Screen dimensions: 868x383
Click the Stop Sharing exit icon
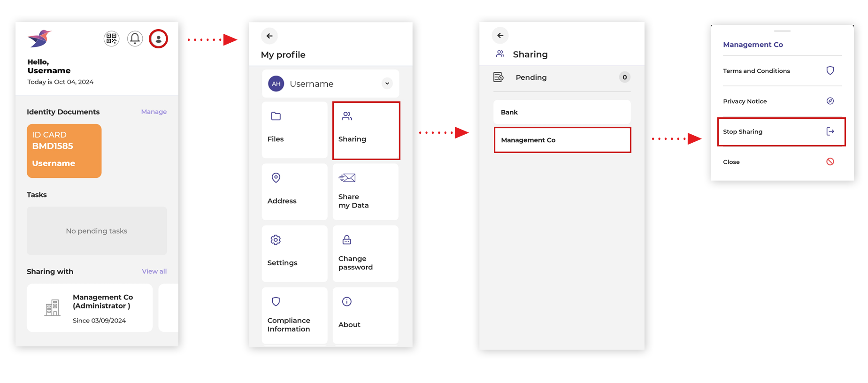click(830, 131)
